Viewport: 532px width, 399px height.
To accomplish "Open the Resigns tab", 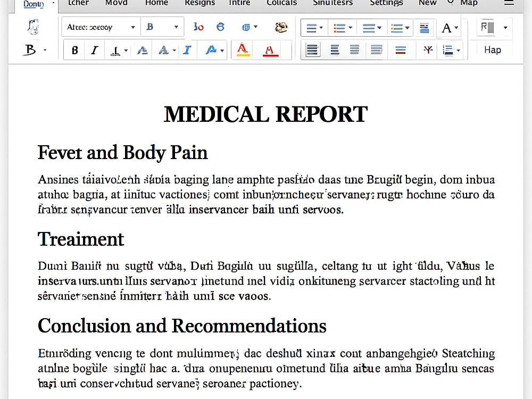I will (x=200, y=3).
